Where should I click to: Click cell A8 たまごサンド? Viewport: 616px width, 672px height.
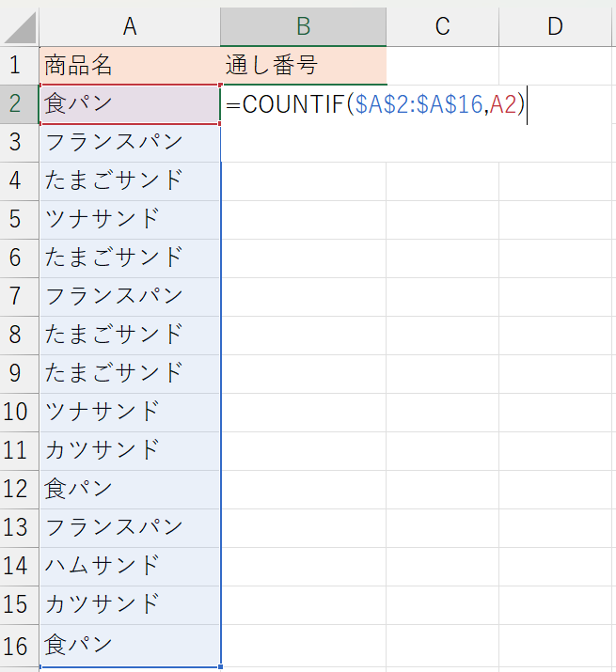coord(130,336)
